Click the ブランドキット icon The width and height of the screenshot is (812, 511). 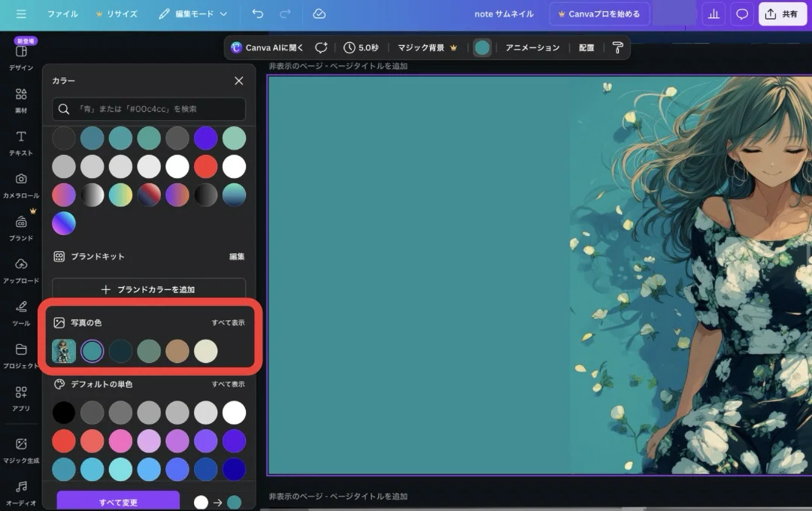click(x=59, y=256)
